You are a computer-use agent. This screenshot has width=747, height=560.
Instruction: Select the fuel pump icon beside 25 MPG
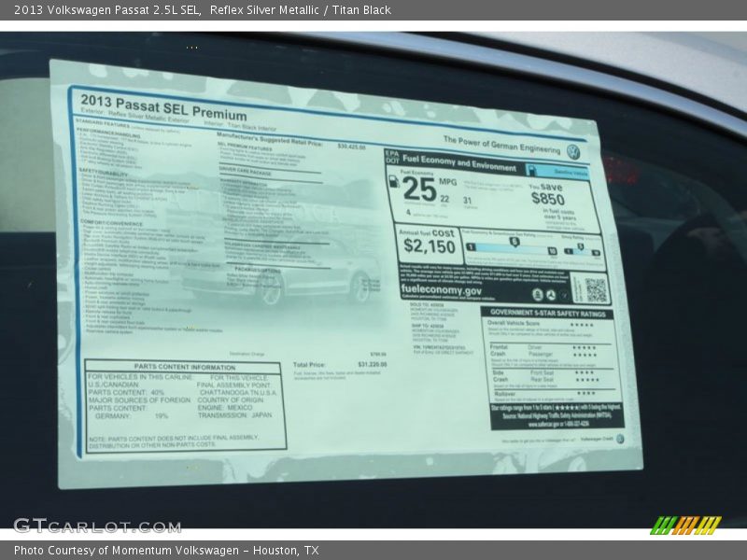[393, 183]
